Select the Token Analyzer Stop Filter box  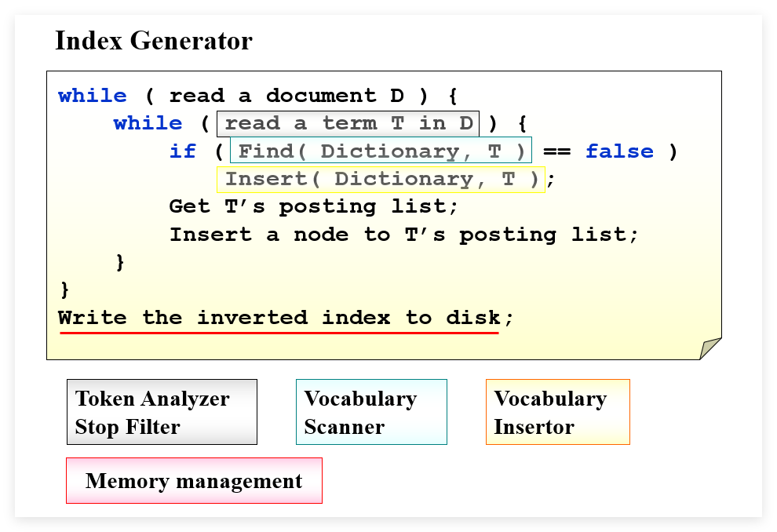click(162, 412)
